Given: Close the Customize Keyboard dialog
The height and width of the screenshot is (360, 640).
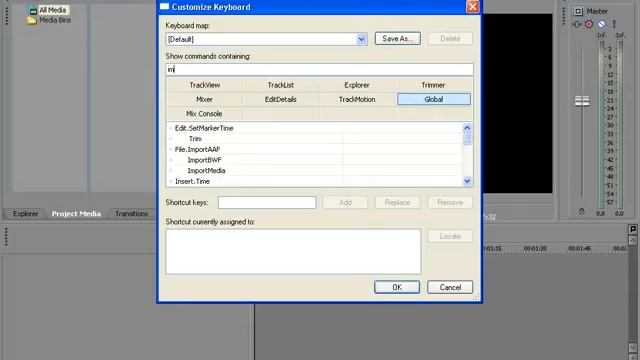Looking at the screenshot, I should 472,7.
